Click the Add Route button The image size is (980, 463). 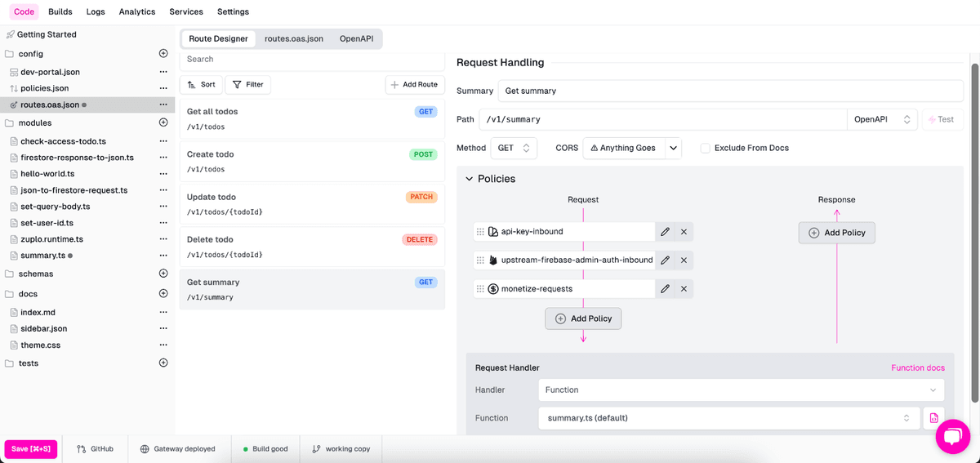click(414, 84)
